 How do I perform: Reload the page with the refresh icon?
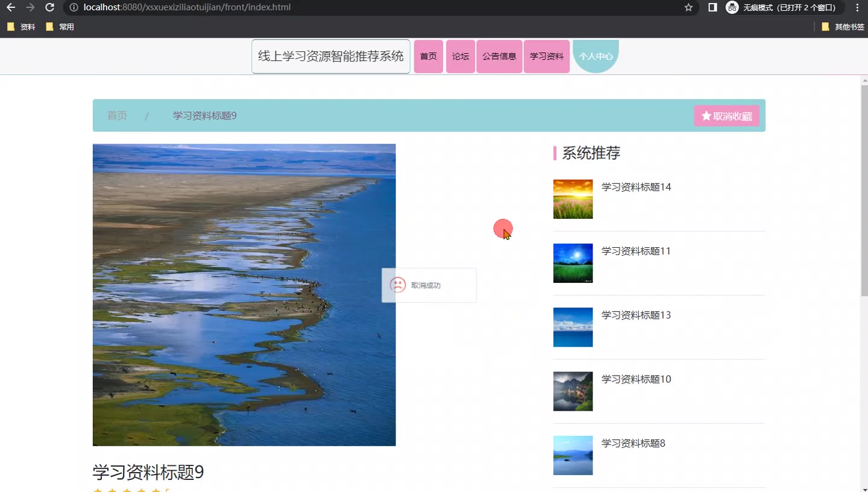point(50,8)
